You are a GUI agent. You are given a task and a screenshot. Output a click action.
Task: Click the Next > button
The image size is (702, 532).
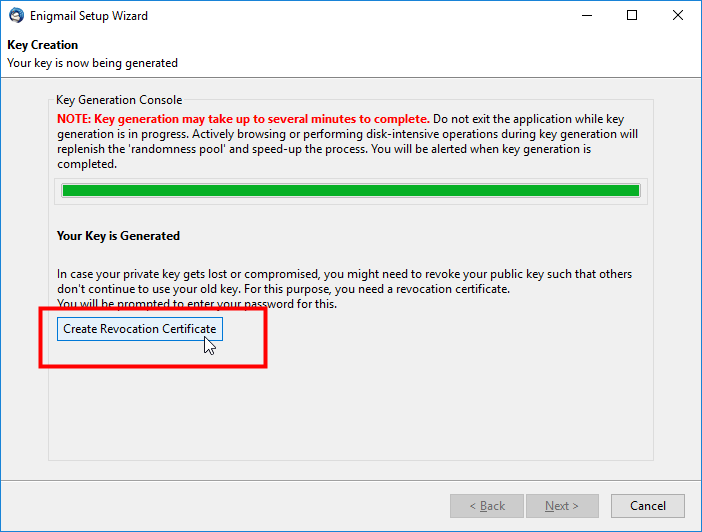[x=562, y=506]
